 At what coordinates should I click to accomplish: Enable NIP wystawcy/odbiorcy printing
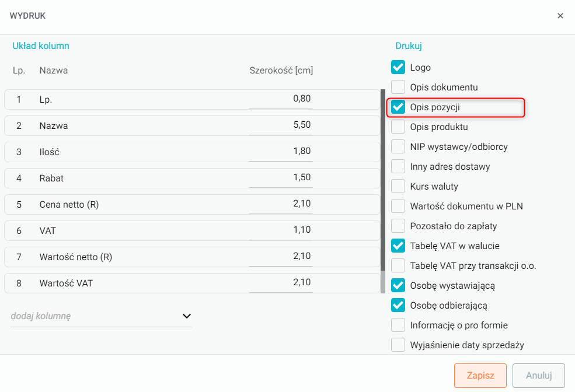[398, 146]
